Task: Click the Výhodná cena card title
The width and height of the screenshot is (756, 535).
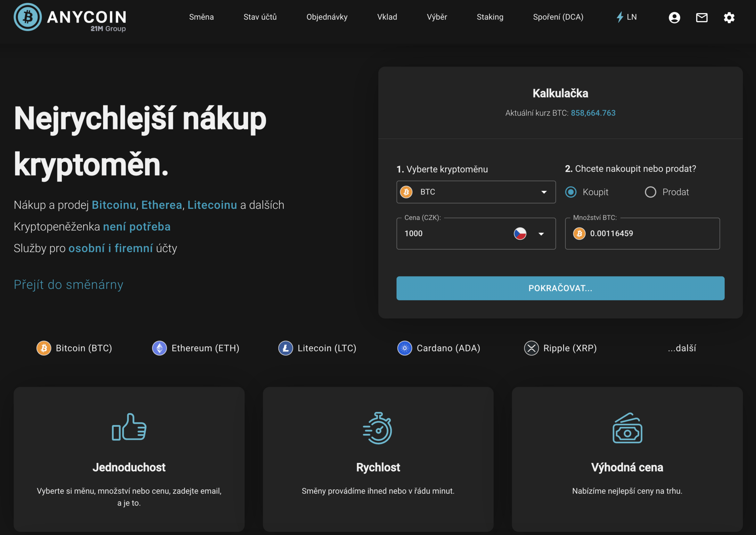Action: [627, 467]
